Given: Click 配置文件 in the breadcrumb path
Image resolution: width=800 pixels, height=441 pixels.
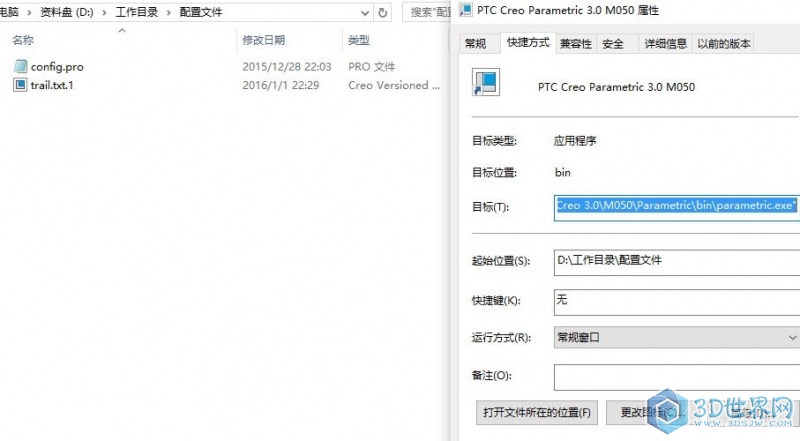Looking at the screenshot, I should pos(201,12).
